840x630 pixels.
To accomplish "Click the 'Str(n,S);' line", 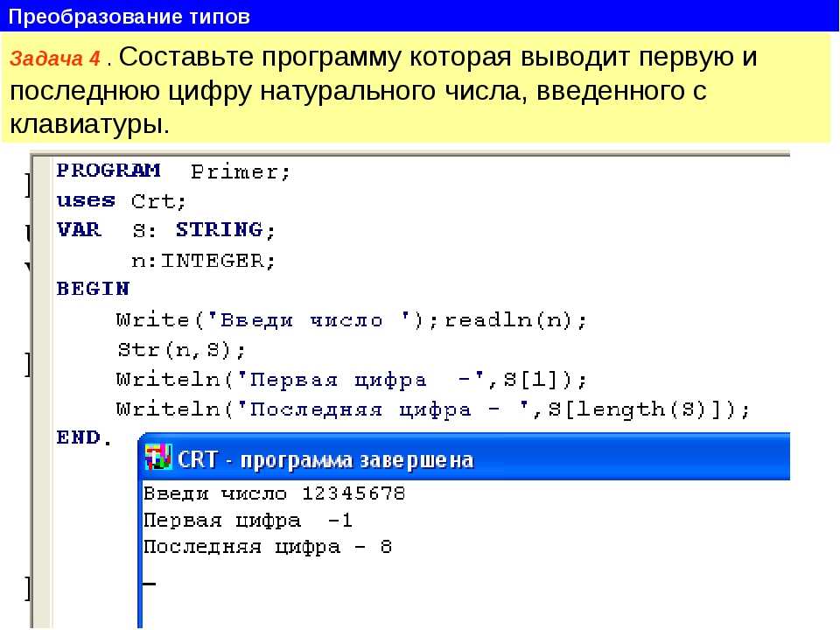I will point(181,350).
